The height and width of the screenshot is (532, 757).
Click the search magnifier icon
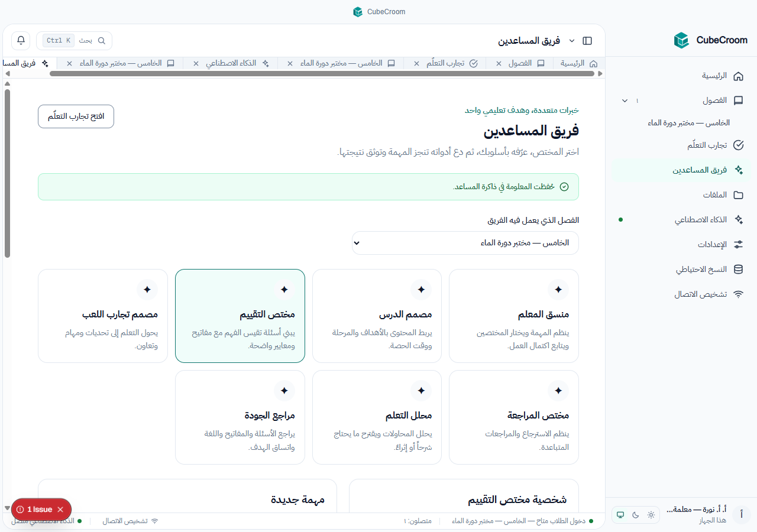tap(102, 41)
